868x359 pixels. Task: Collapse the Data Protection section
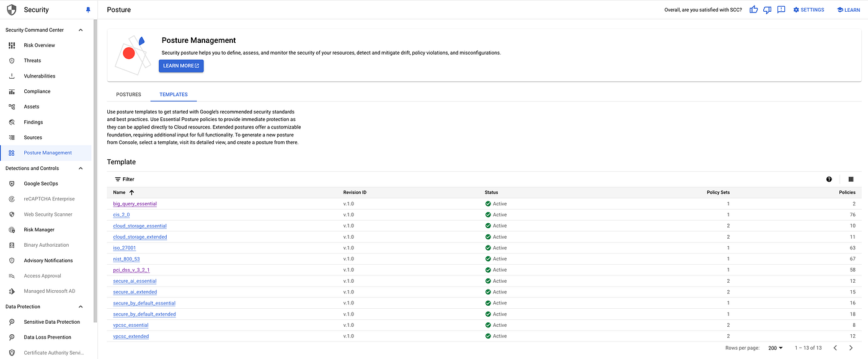[81, 306]
